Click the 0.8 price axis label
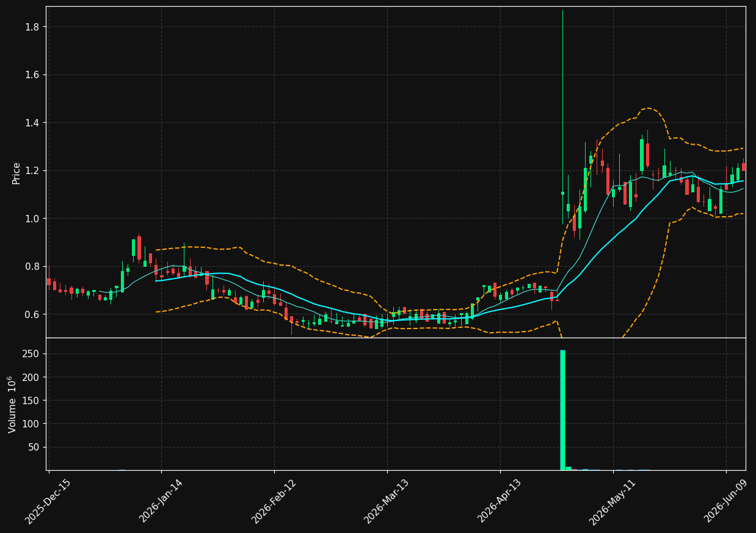The height and width of the screenshot is (533, 756). (32, 266)
